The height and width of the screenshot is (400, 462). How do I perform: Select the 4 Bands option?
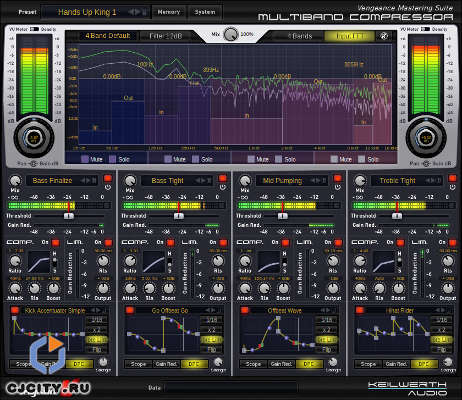point(300,36)
